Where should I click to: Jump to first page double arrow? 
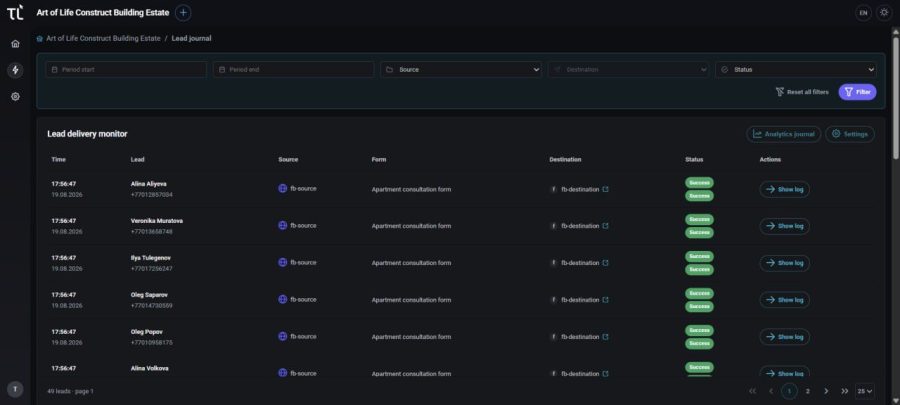(x=752, y=391)
